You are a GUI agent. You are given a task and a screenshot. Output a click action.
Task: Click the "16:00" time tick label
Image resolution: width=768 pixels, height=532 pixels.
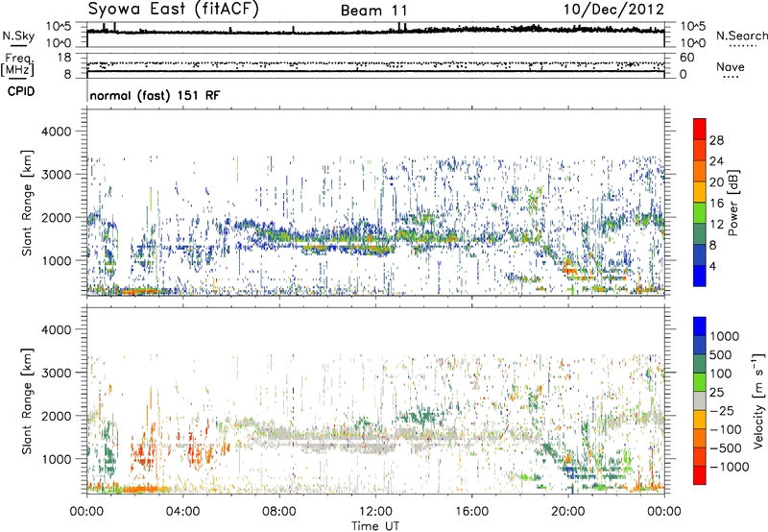(x=471, y=512)
